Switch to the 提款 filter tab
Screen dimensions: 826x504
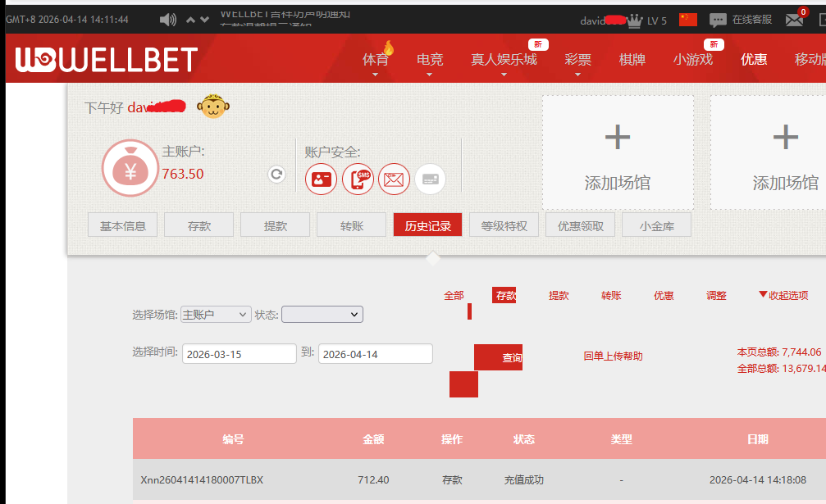tap(559, 296)
